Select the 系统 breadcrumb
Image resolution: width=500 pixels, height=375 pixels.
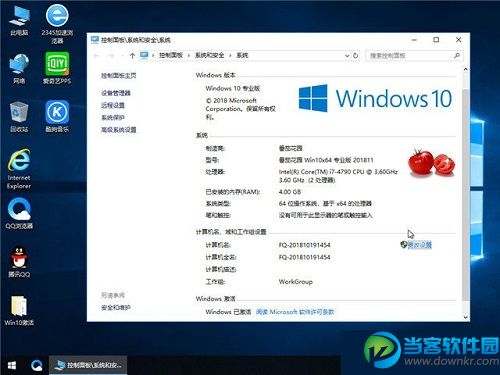tap(242, 55)
